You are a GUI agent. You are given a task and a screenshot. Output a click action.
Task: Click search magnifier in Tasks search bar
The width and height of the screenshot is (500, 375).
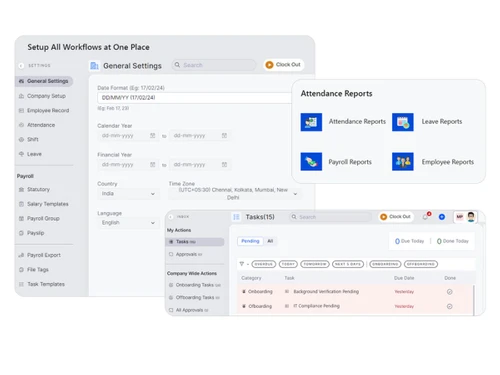294,217
